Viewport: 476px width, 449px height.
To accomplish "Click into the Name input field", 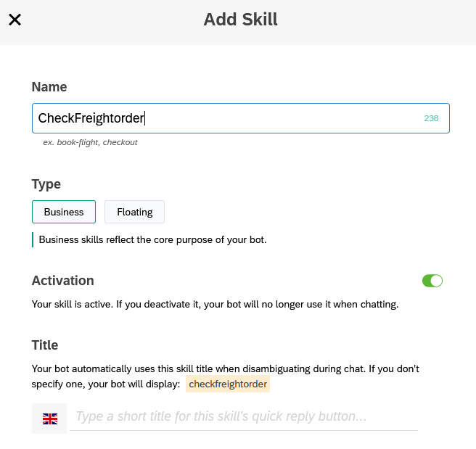I will (x=241, y=118).
